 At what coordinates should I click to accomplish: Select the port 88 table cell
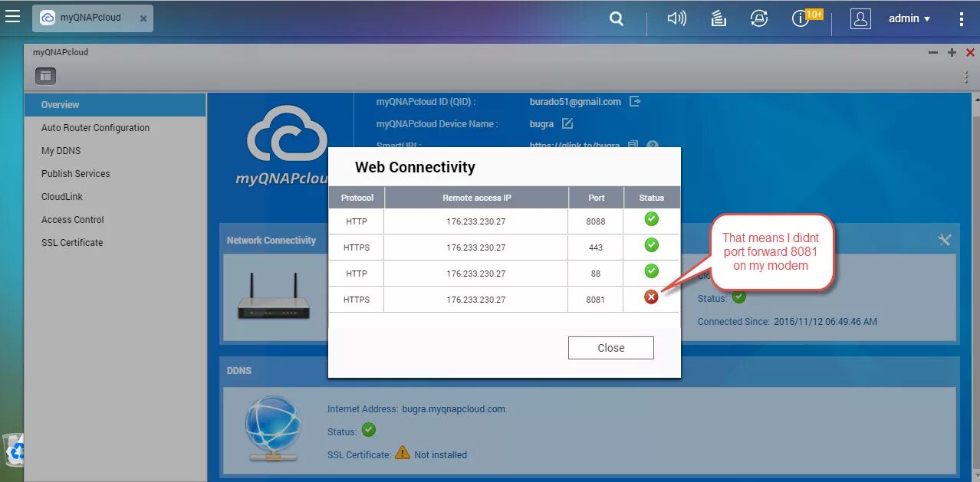coord(596,274)
